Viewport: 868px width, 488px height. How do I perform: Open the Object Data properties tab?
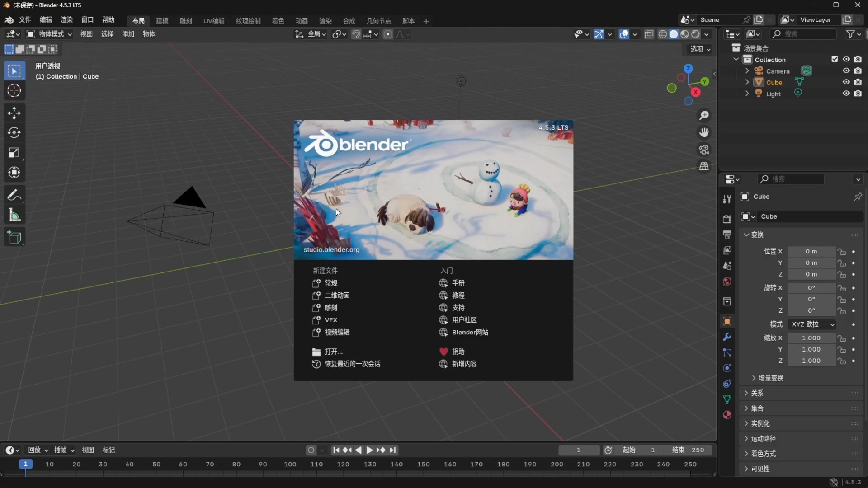[x=727, y=399]
